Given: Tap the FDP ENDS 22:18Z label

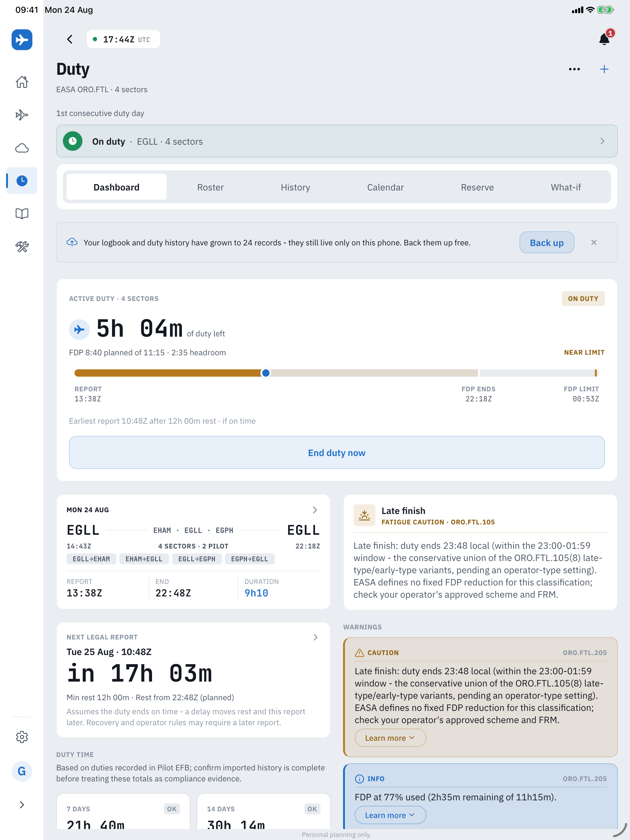Looking at the screenshot, I should [479, 394].
